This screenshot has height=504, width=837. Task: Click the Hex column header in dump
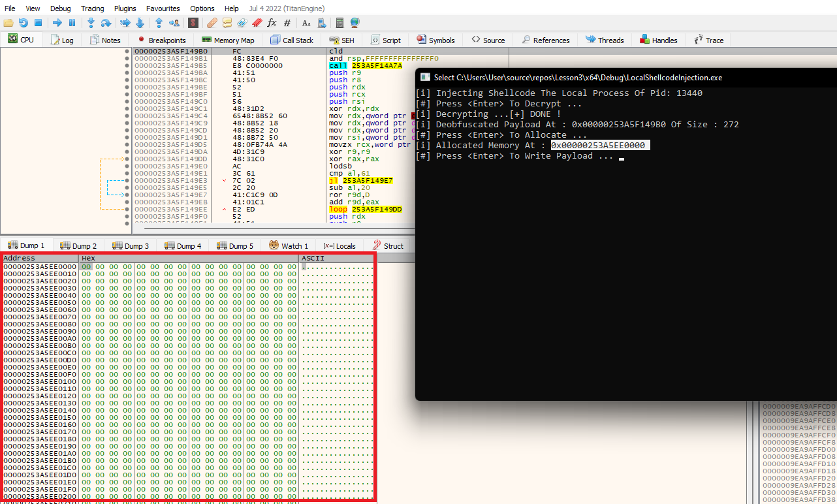188,259
